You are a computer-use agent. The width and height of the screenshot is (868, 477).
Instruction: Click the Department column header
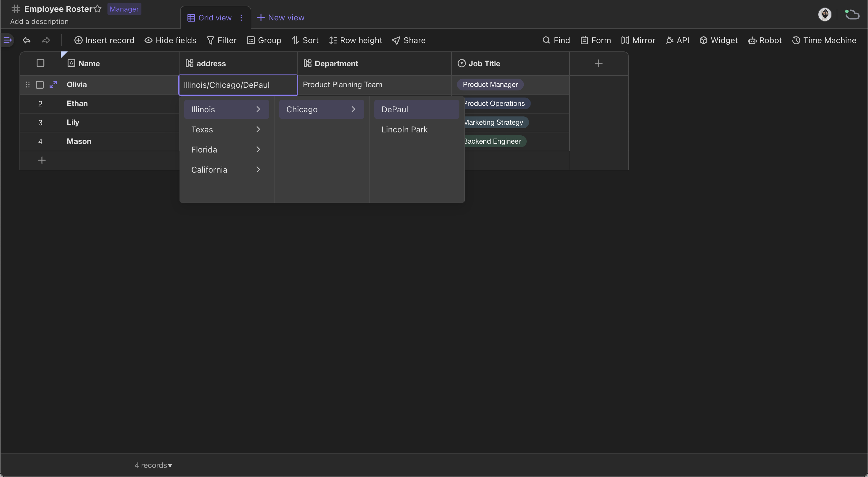(x=374, y=64)
